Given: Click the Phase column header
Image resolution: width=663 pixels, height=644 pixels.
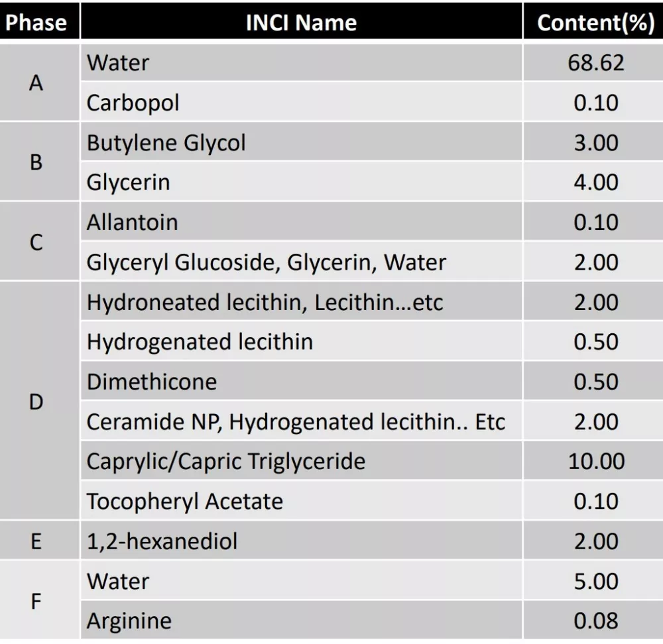Looking at the screenshot, I should 36,23.
